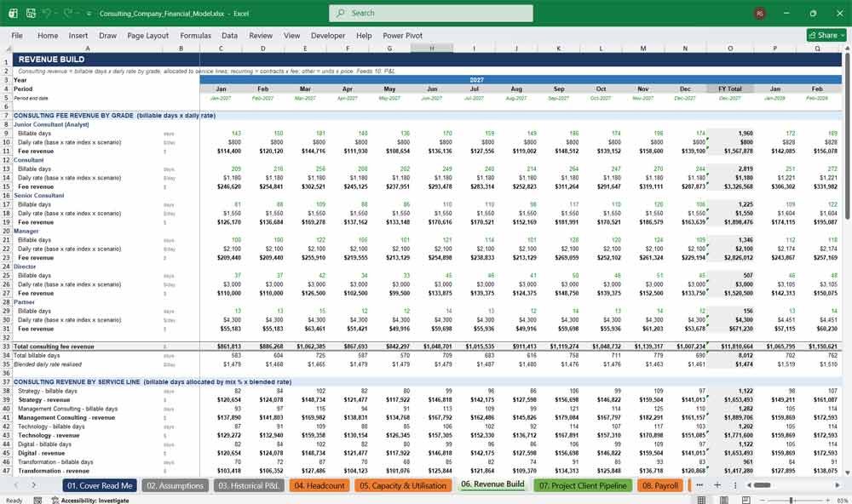Image resolution: width=852 pixels, height=504 pixels.
Task: Click the macro recording status icon
Action: 37,501
